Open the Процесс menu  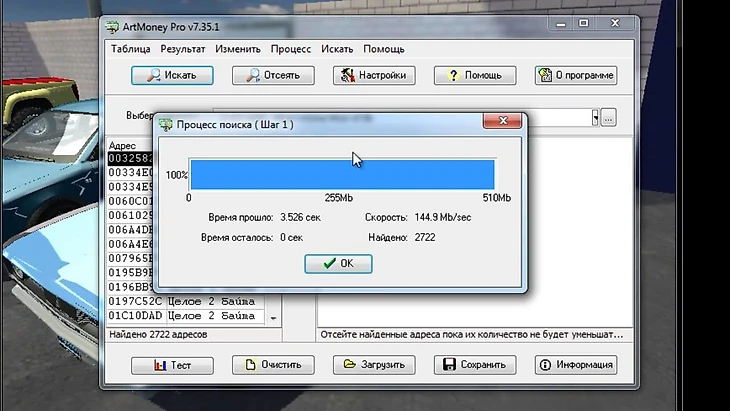(291, 48)
